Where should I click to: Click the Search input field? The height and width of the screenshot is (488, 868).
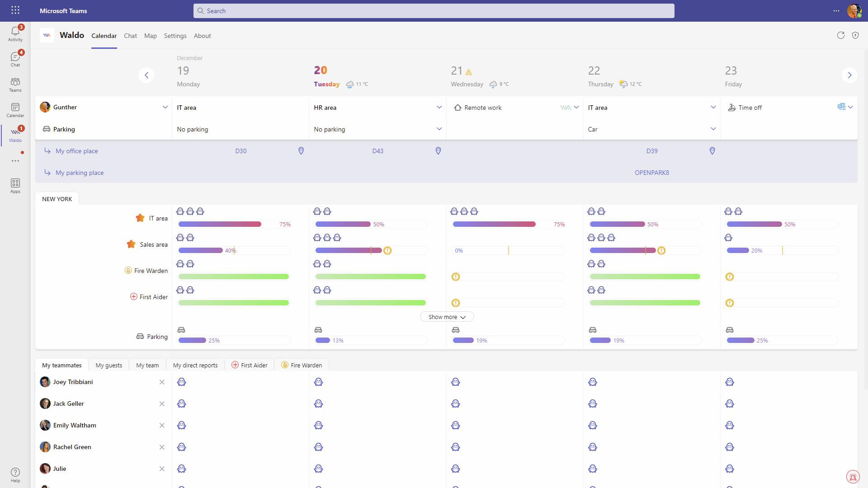coord(434,11)
